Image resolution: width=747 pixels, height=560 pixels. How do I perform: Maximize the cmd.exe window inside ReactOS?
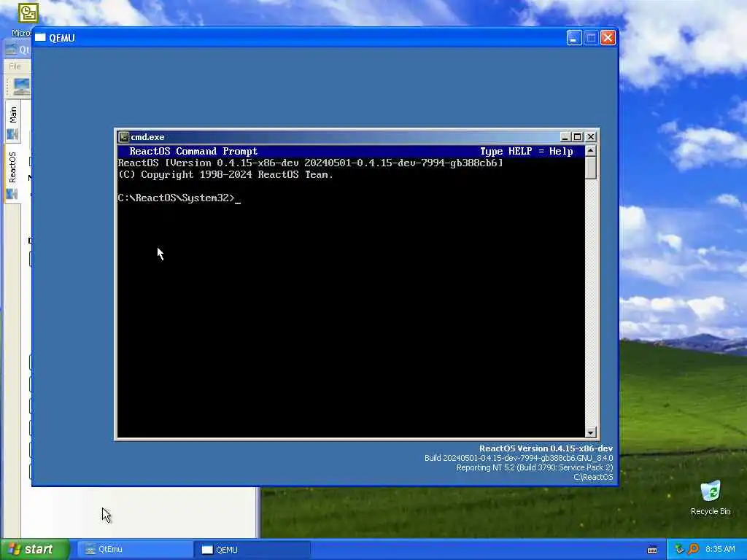[578, 137]
